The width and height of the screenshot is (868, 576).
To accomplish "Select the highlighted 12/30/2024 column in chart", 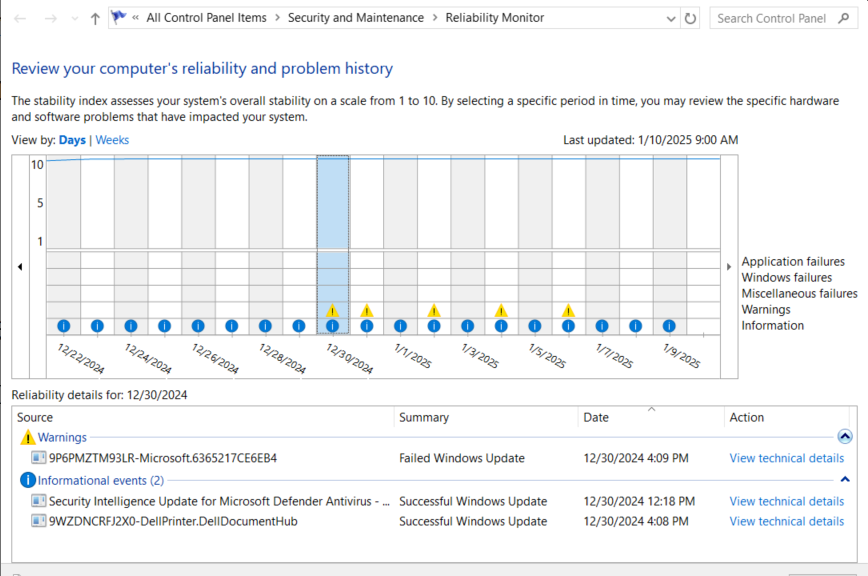I will [333, 245].
